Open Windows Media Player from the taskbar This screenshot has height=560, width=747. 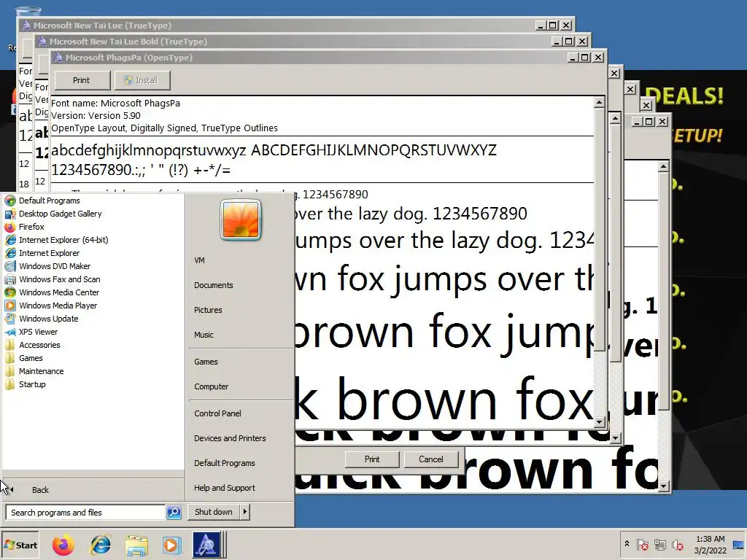coord(171,545)
